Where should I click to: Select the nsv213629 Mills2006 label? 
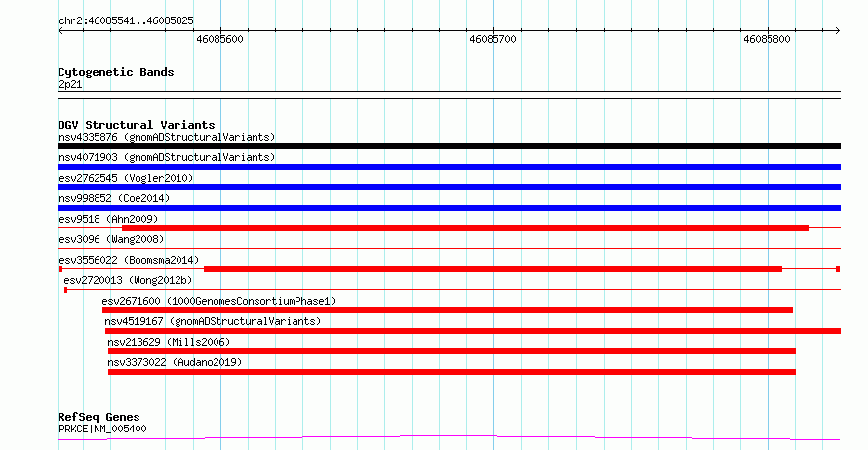tap(169, 342)
